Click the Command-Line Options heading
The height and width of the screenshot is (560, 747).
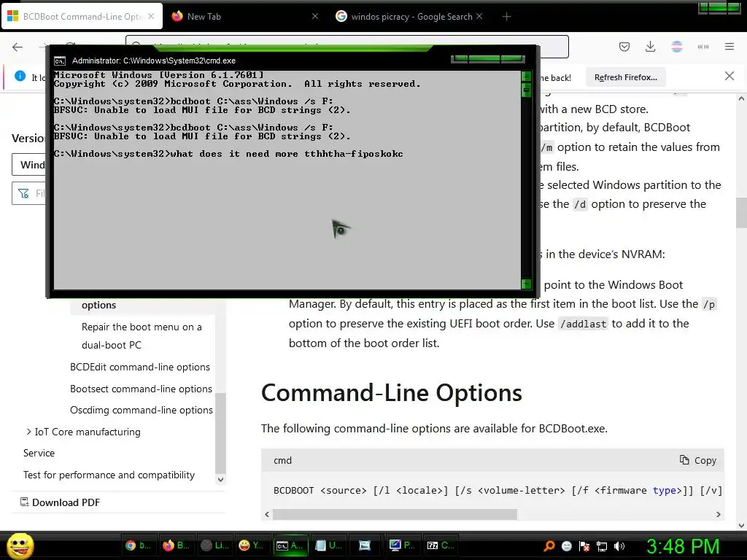point(392,393)
